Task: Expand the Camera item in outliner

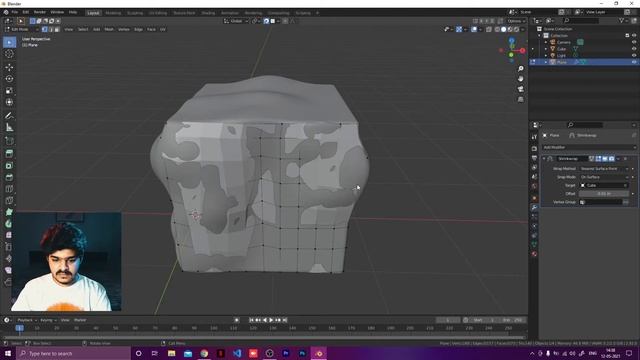Action: [546, 42]
